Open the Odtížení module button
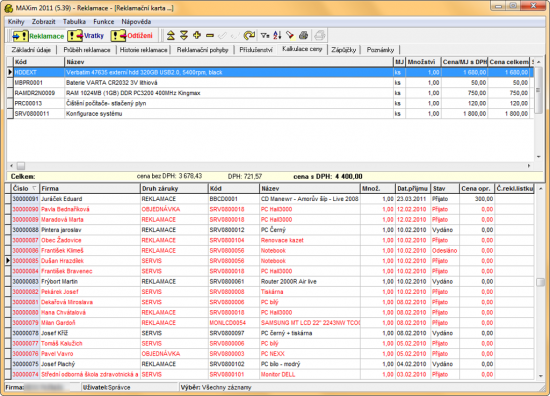The width and height of the screenshot is (550, 396). (132, 36)
